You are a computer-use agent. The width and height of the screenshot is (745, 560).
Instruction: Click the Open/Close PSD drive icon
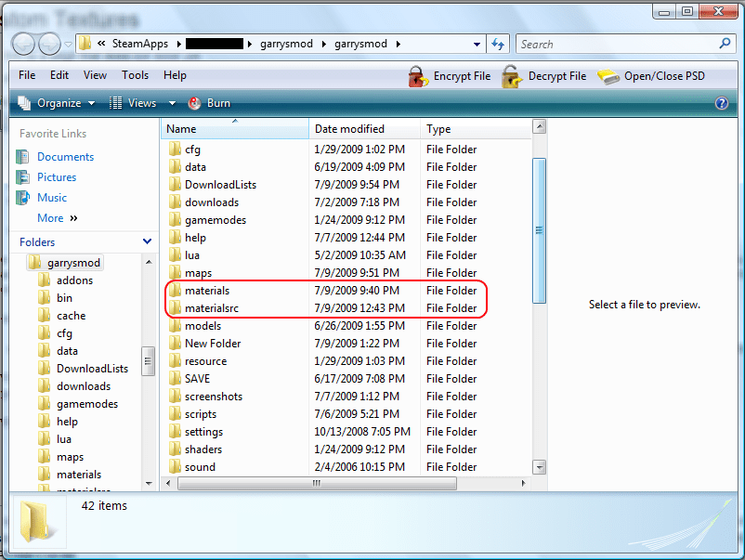coord(608,76)
